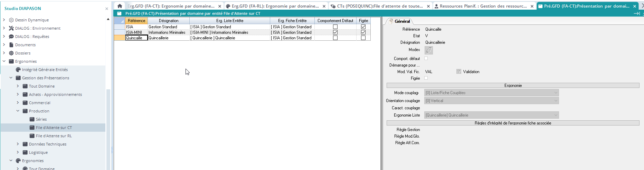Click the Intégrité Générale Entités palette icon
This screenshot has height=170, width=644.
(x=18, y=70)
